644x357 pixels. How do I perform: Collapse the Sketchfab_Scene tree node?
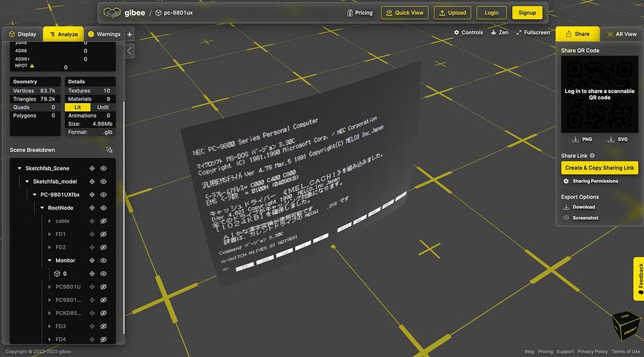coord(19,168)
